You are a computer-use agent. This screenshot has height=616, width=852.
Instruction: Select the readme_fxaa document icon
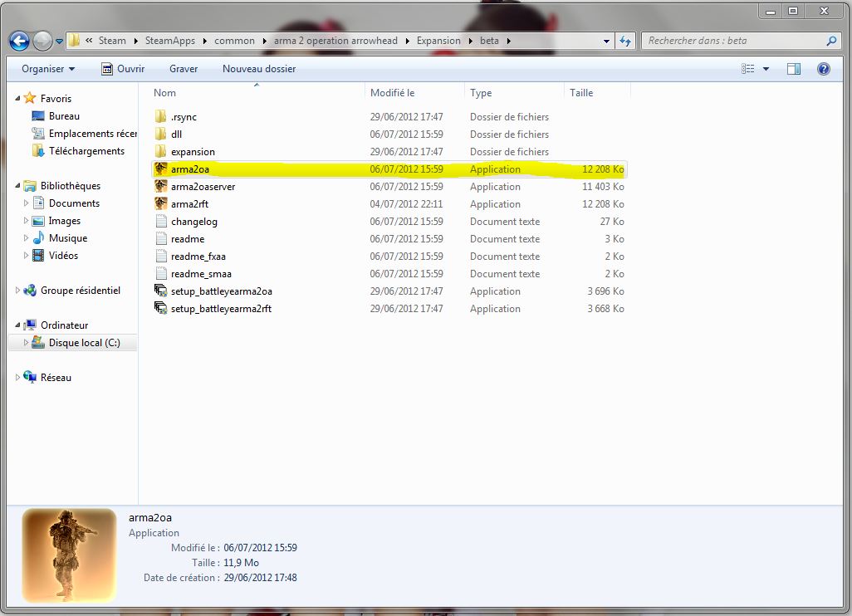[161, 256]
